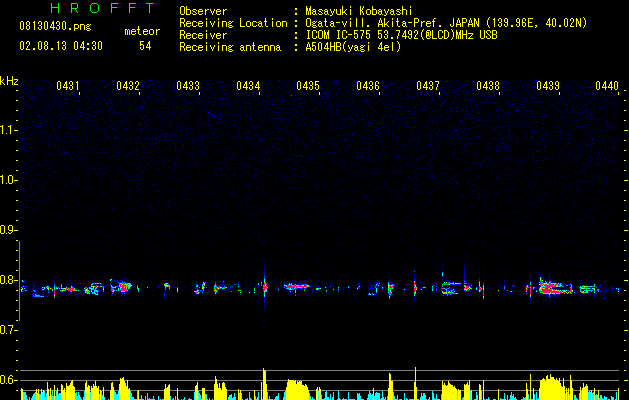Click the wide yellow power hump near 0435
629x400 pixels.
point(297,390)
